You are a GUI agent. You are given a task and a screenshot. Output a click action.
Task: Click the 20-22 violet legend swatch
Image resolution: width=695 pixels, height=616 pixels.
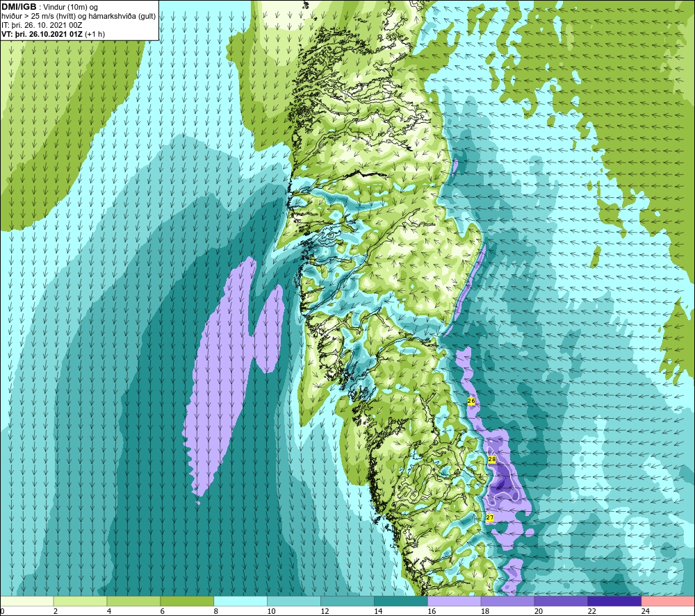click(561, 601)
